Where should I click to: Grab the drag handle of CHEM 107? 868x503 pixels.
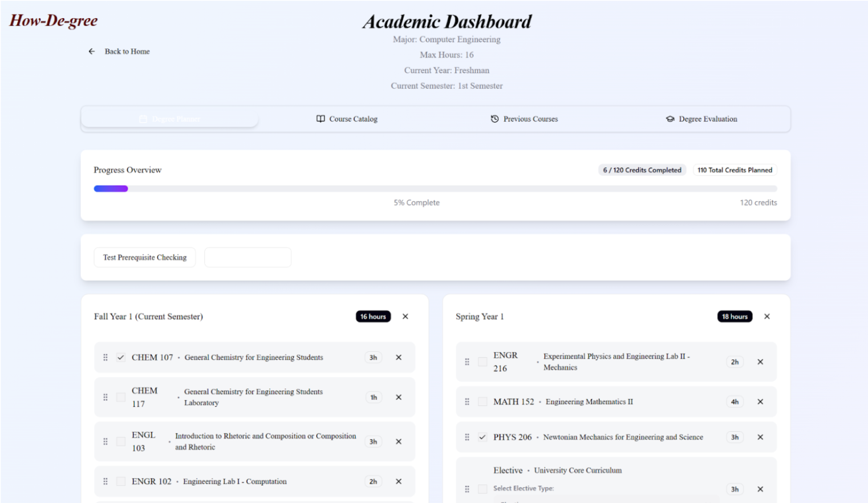coord(106,358)
